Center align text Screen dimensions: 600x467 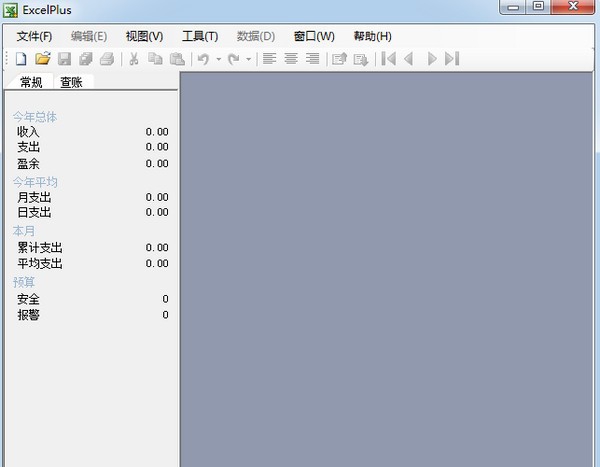pyautogui.click(x=291, y=59)
